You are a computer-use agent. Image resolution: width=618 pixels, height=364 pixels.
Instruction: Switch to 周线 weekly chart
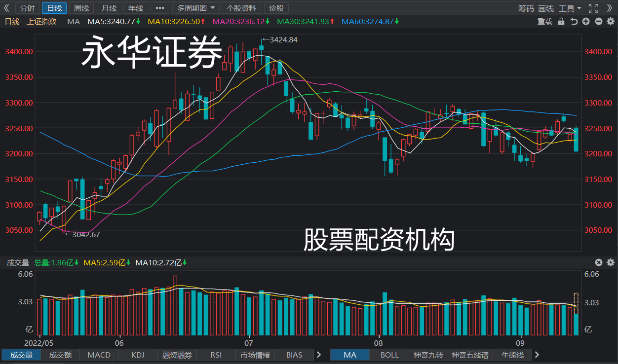click(x=81, y=8)
